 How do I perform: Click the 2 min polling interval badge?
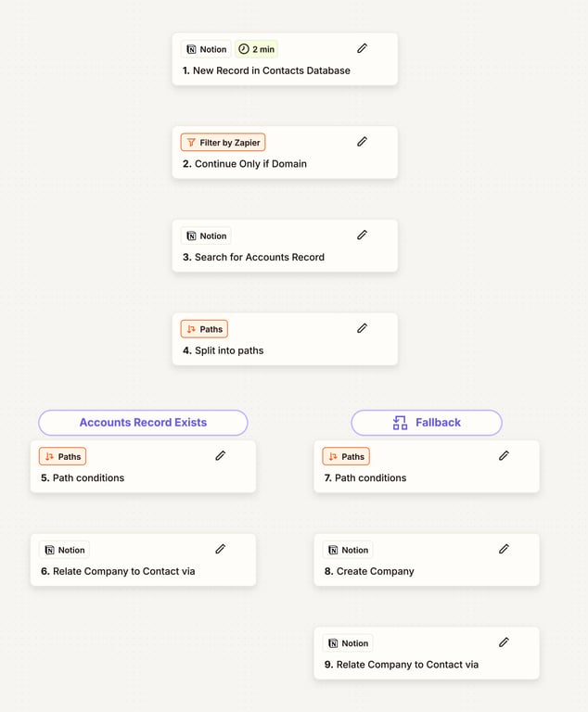tap(257, 49)
